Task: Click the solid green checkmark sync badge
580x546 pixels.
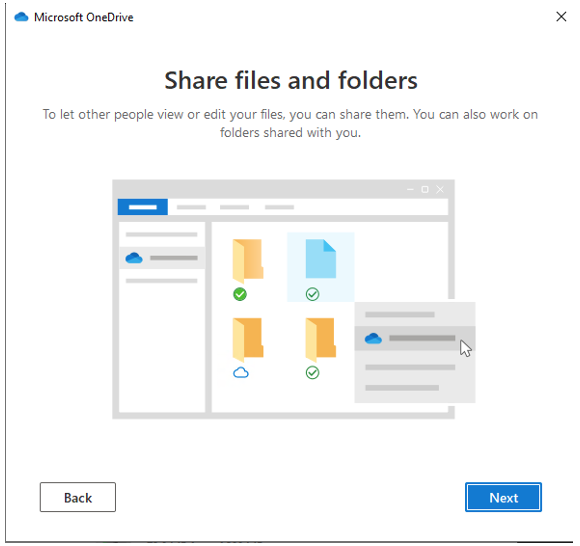Action: (x=240, y=294)
